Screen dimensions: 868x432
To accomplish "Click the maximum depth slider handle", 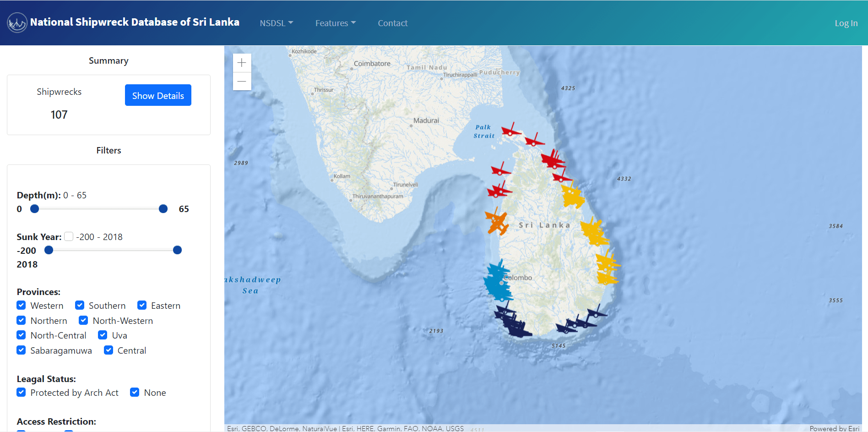I will (x=163, y=208).
